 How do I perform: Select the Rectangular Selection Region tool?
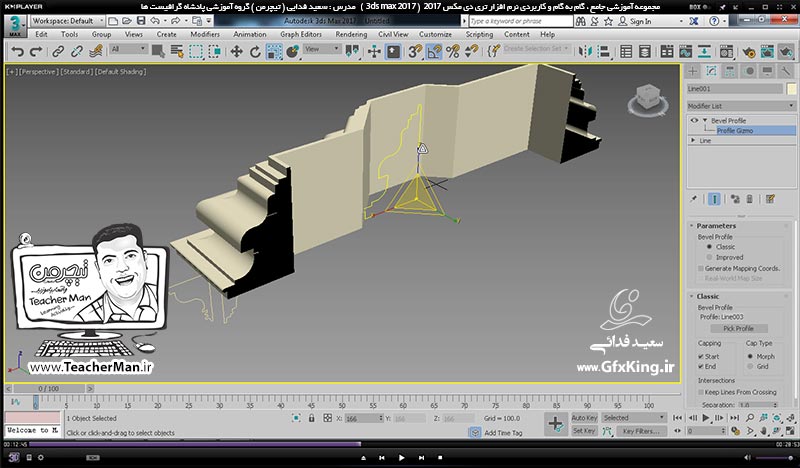point(196,52)
